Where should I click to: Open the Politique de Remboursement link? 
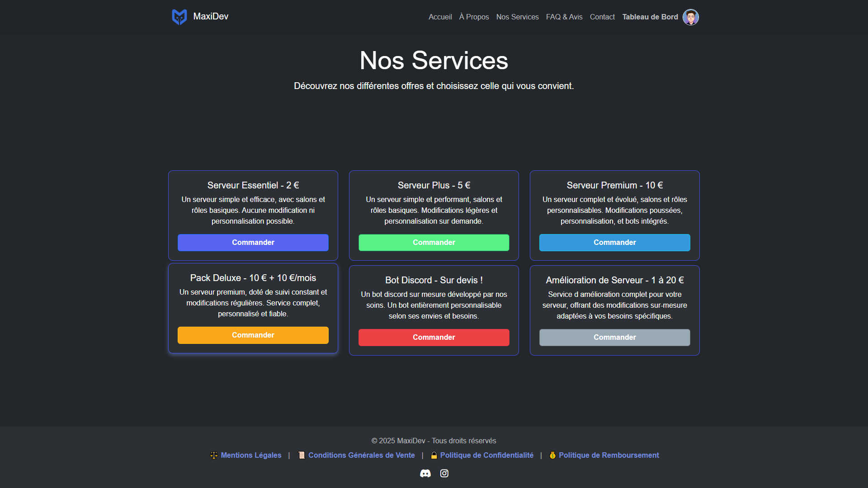tap(609, 455)
